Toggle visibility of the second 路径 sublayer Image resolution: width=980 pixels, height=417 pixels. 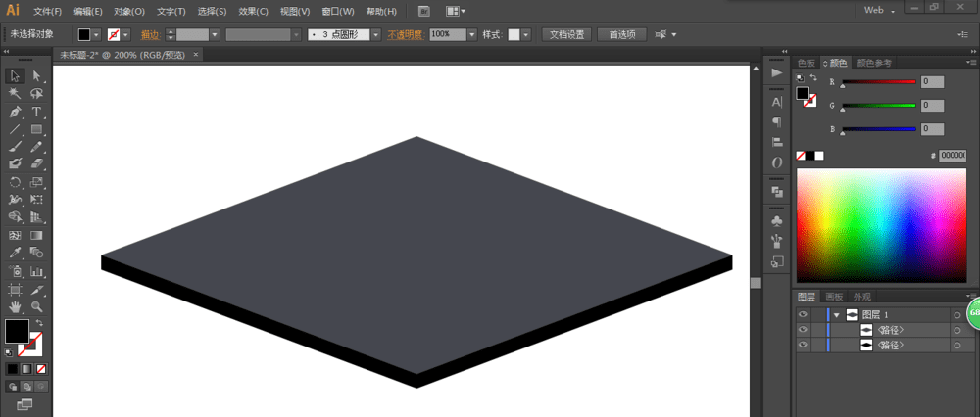(x=803, y=346)
